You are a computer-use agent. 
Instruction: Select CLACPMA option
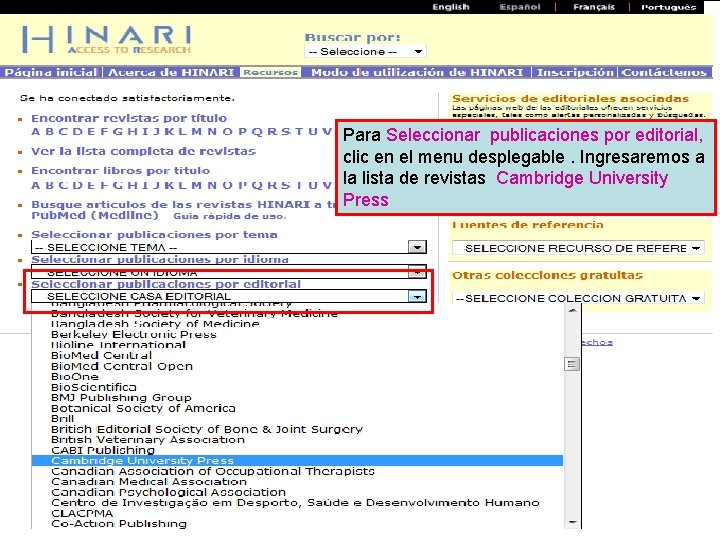click(x=82, y=513)
